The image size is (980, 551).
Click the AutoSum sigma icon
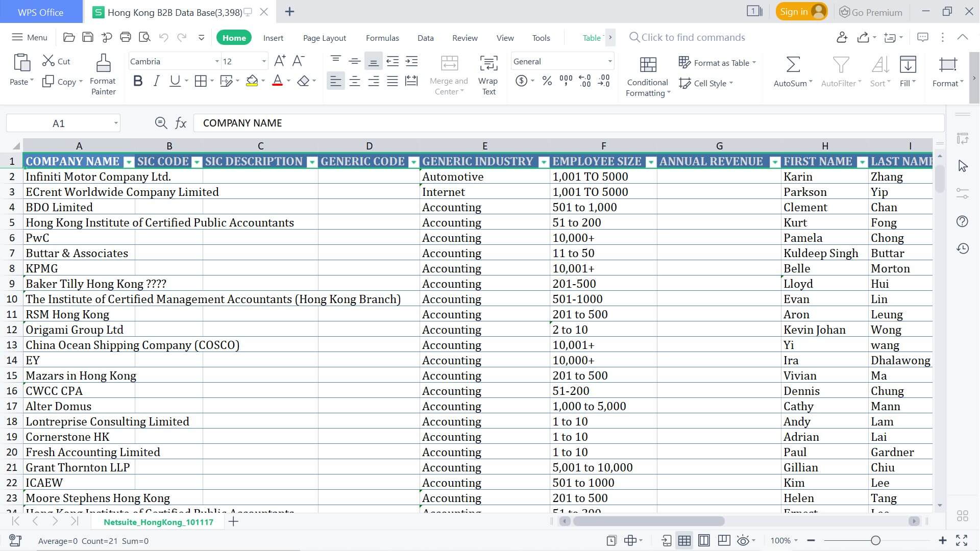tap(792, 65)
